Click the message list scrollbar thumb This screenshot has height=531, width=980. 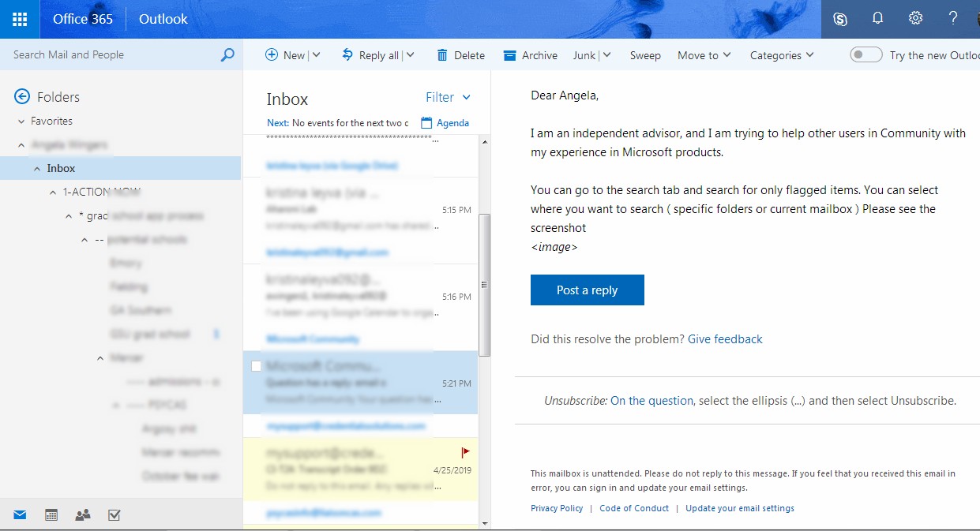pyautogui.click(x=484, y=285)
